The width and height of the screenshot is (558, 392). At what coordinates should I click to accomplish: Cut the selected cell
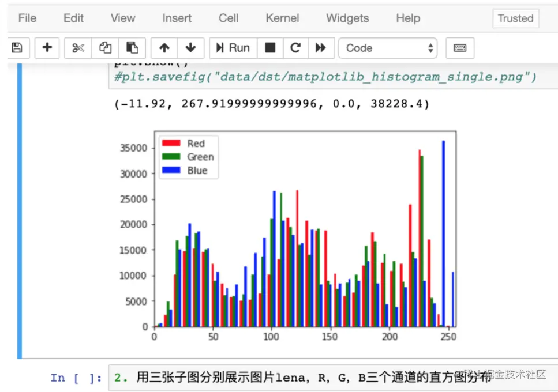click(x=77, y=48)
